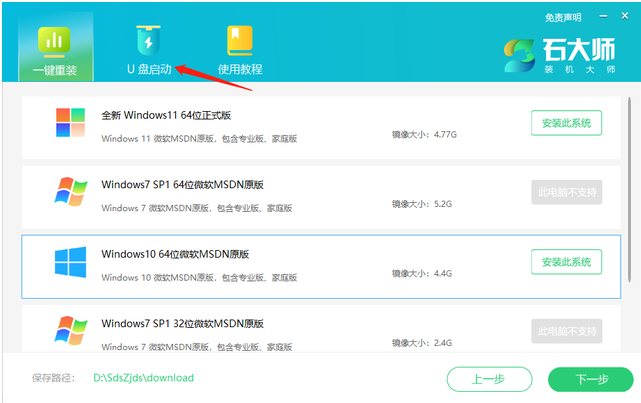641x403 pixels.
Task: Select the Windows7 SP1 64位微软MSDN原版 title
Action: click(x=182, y=185)
